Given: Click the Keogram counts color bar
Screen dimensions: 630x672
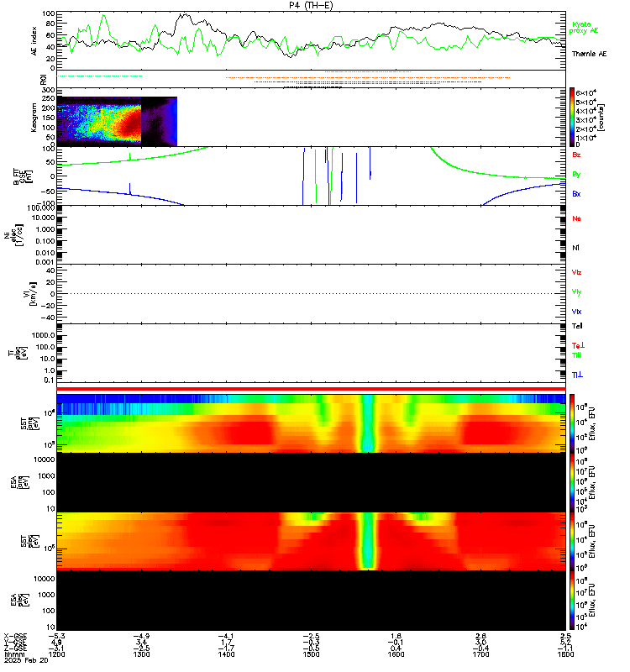Looking at the screenshot, I should pyautogui.click(x=572, y=117).
